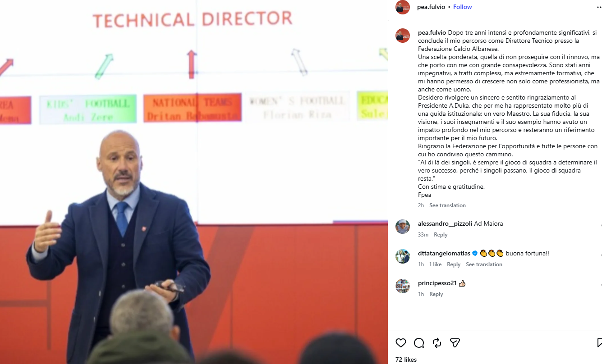View alessandro__pizzoli profile picture
This screenshot has height=364, width=602.
pyautogui.click(x=403, y=227)
